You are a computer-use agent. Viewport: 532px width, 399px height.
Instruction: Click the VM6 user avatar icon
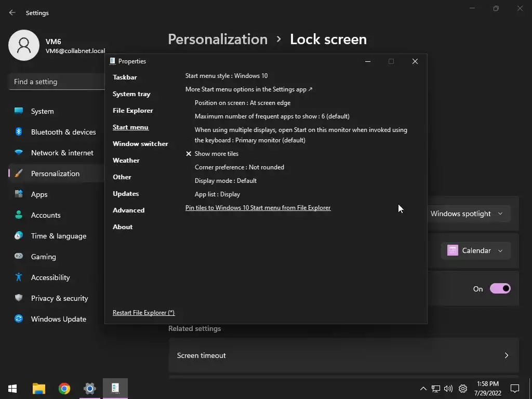[24, 45]
